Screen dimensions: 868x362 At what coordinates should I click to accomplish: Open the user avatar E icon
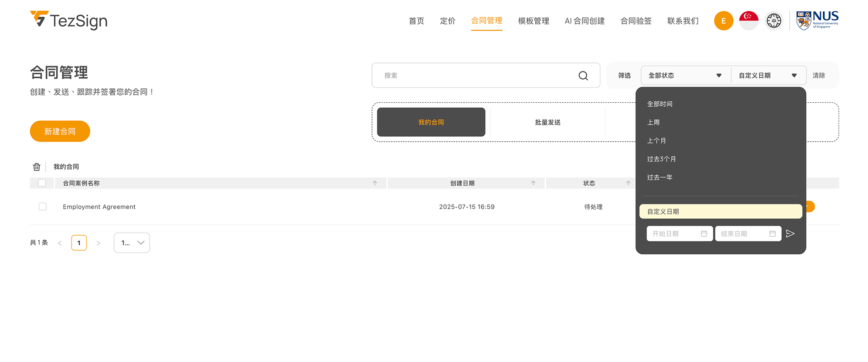[723, 21]
